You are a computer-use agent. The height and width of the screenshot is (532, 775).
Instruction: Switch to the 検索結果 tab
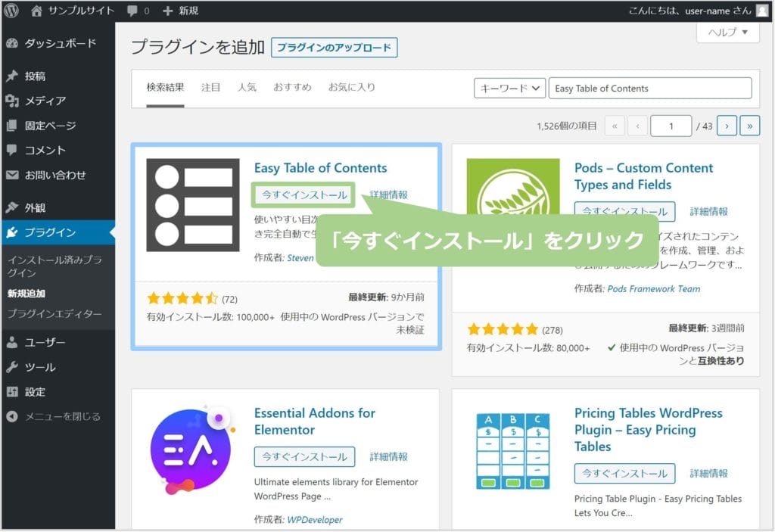click(x=165, y=88)
